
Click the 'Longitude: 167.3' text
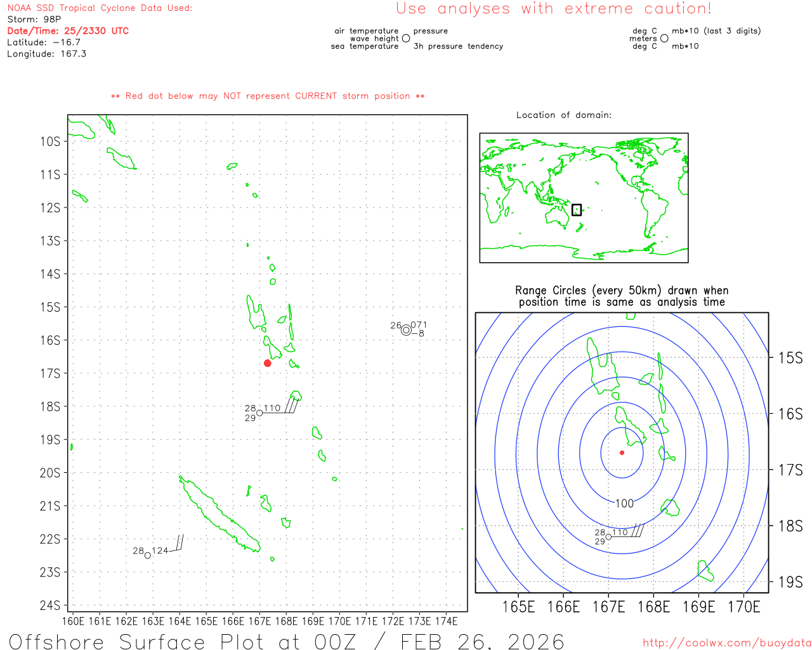coord(47,54)
